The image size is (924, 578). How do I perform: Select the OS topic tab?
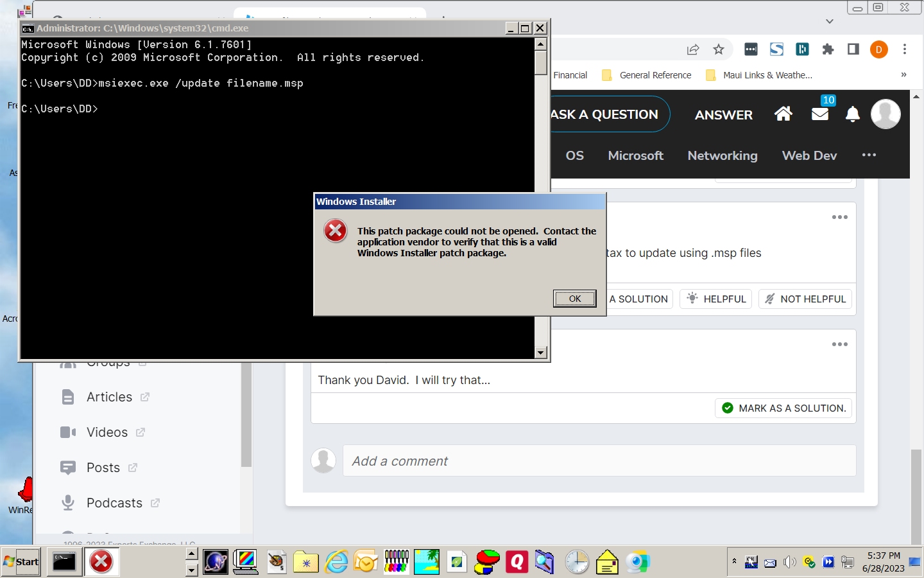tap(575, 155)
